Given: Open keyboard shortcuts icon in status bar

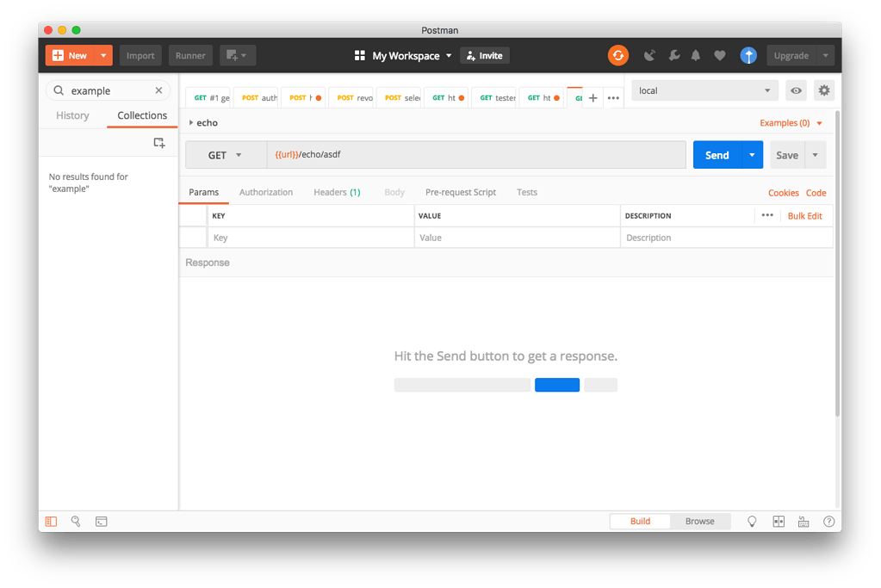Looking at the screenshot, I should point(803,522).
